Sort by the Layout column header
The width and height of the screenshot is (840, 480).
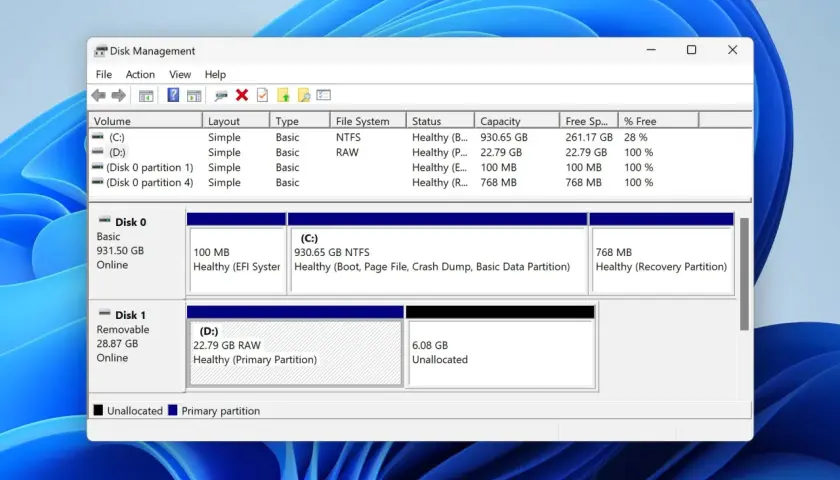[x=236, y=121]
